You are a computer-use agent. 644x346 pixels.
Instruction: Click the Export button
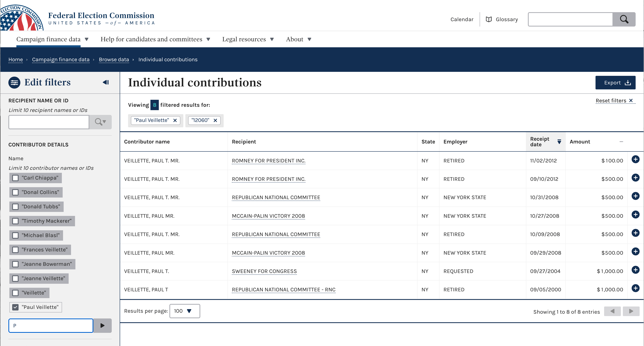[x=615, y=83]
